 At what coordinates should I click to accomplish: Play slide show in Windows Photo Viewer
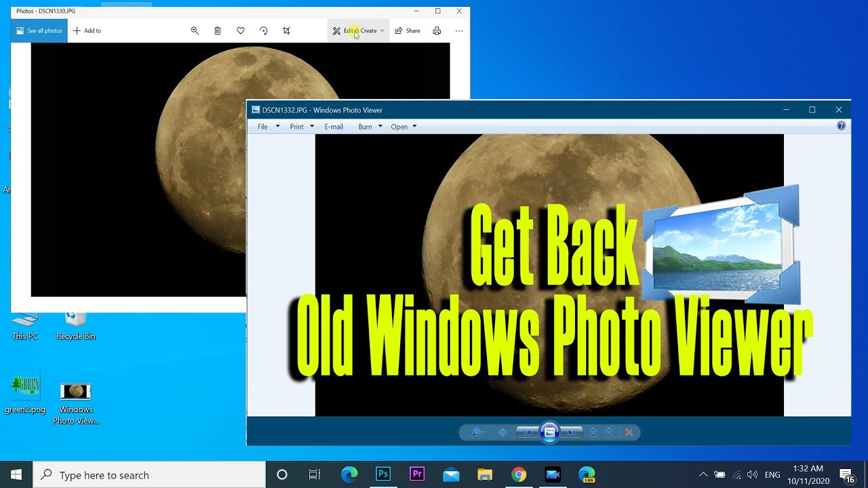pos(550,432)
